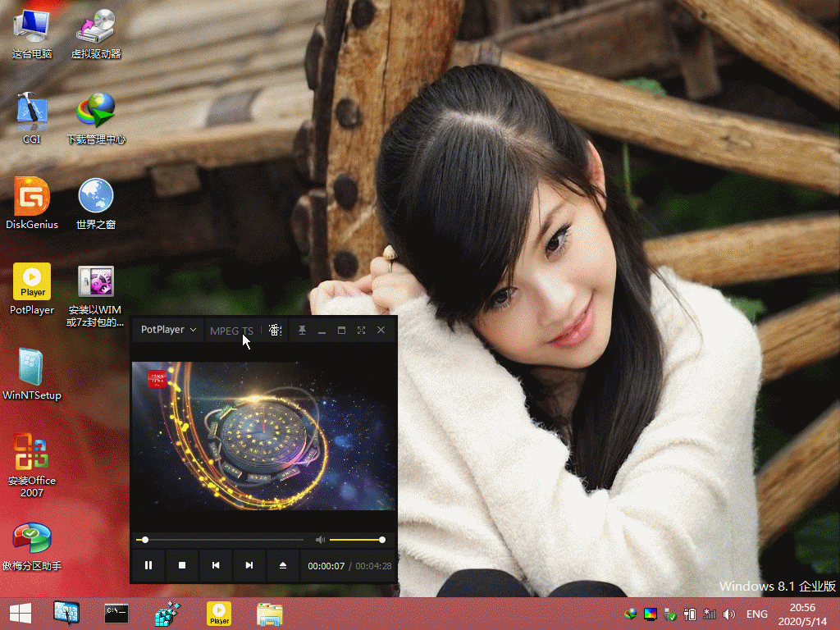Toggle fullscreen mode in PotPlayer
Screen dimensions: 840x630
coord(361,330)
